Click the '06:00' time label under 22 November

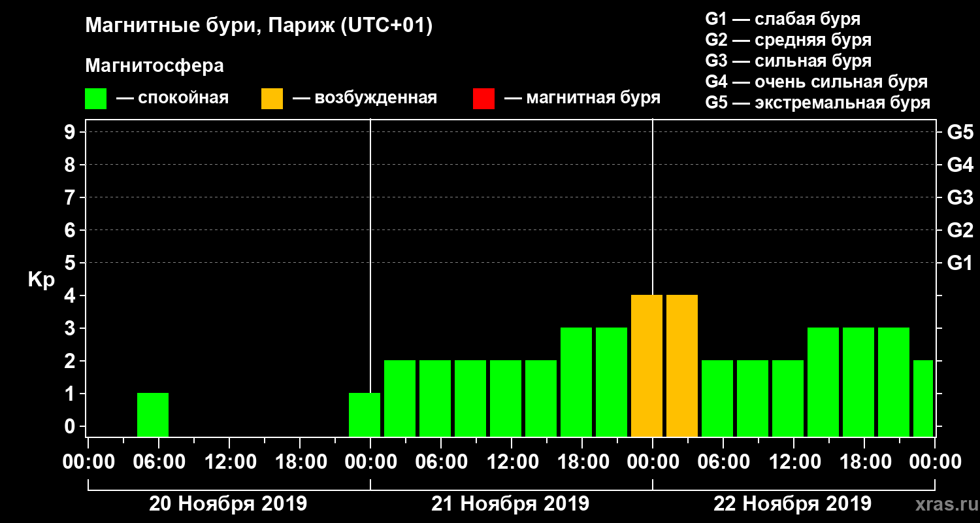click(x=723, y=462)
